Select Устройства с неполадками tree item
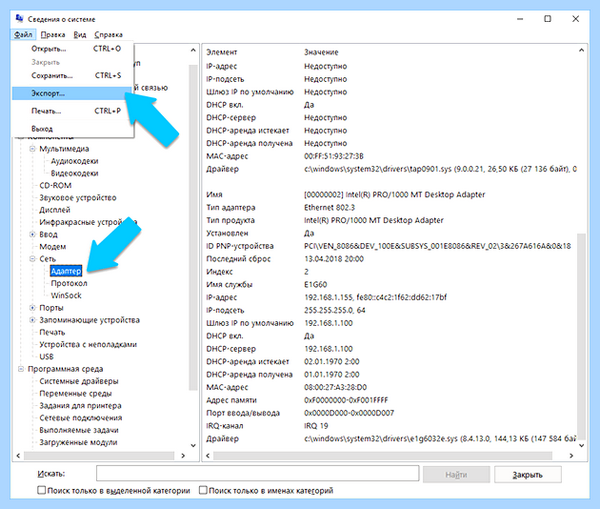 88,344
